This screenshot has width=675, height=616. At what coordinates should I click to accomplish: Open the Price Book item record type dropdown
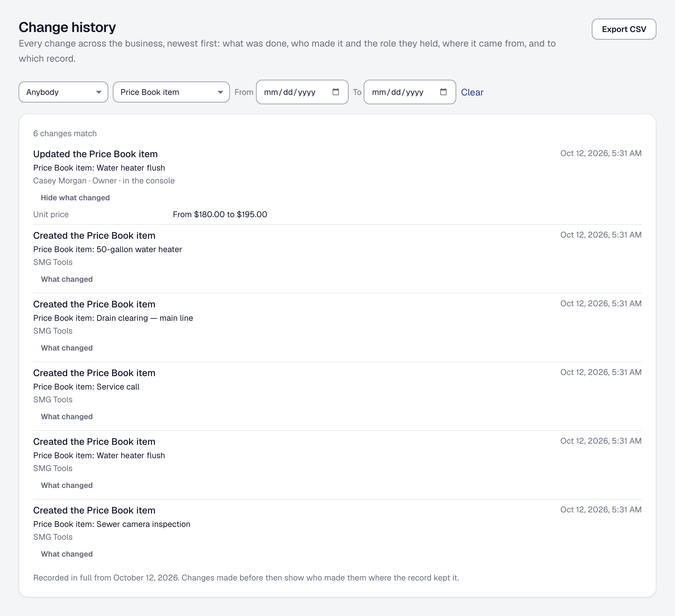[171, 92]
